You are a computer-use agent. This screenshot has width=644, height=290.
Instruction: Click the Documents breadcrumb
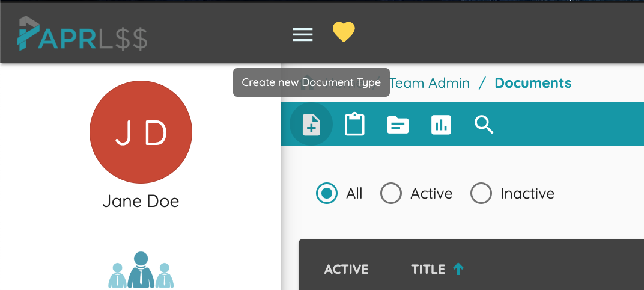(533, 83)
